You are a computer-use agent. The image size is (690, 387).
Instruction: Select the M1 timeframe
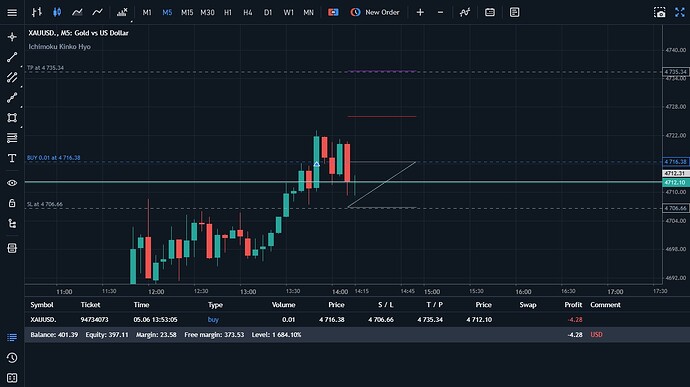147,12
